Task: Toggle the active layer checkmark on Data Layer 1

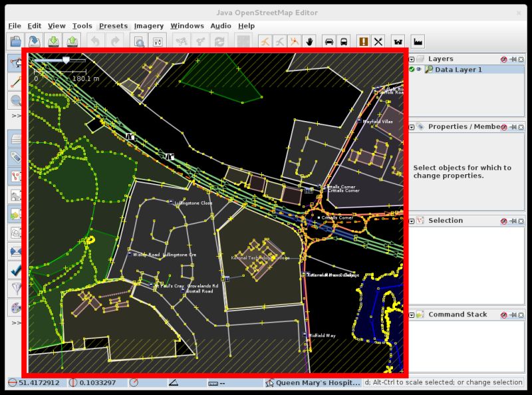Action: [411, 69]
